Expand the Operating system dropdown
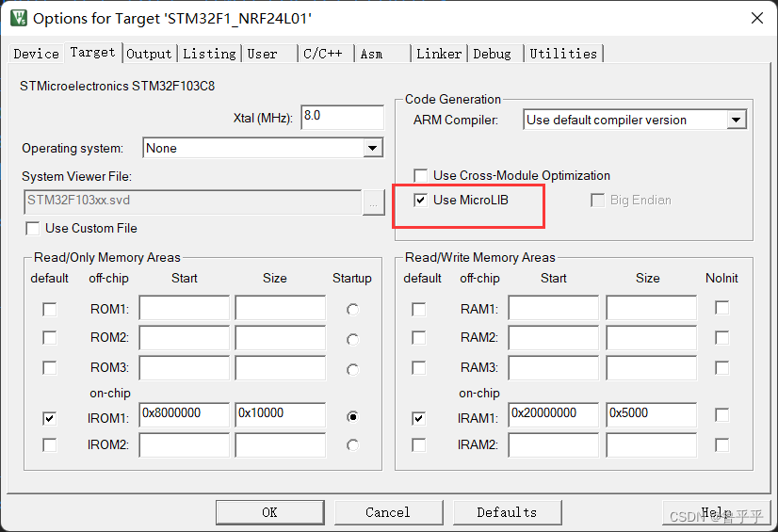This screenshot has height=532, width=778. click(372, 148)
